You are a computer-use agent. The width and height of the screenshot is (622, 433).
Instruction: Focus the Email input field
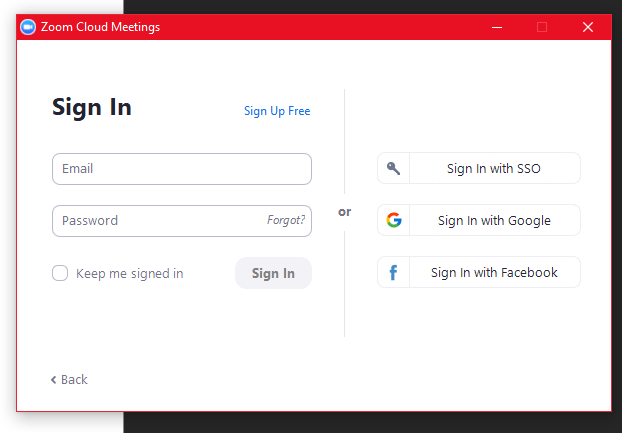pyautogui.click(x=182, y=169)
